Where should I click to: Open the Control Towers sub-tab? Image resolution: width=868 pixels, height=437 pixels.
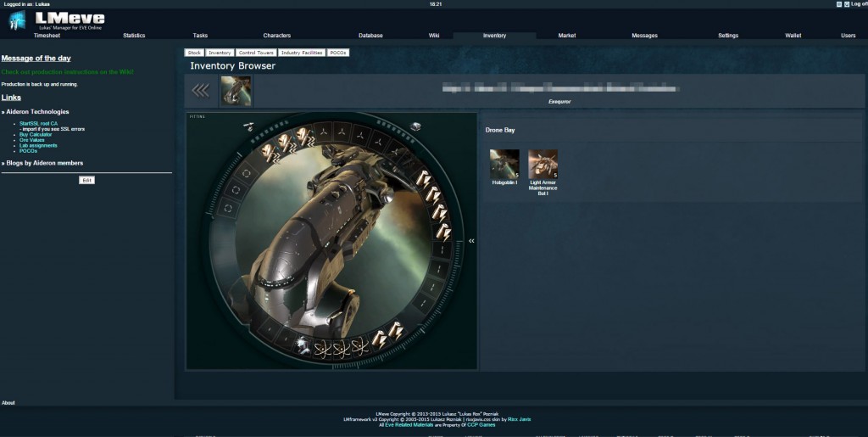pos(256,53)
